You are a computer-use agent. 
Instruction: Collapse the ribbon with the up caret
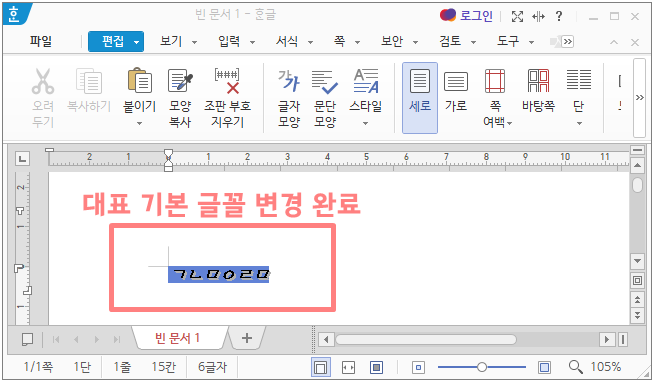pos(614,42)
